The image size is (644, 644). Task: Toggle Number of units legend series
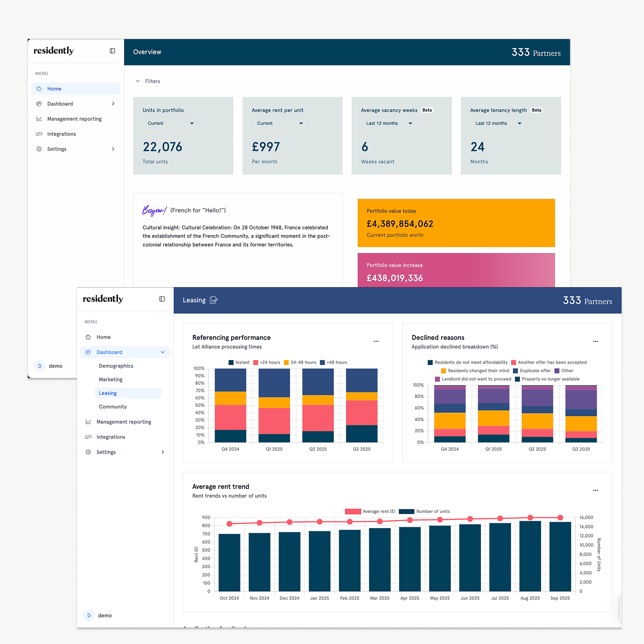424,512
